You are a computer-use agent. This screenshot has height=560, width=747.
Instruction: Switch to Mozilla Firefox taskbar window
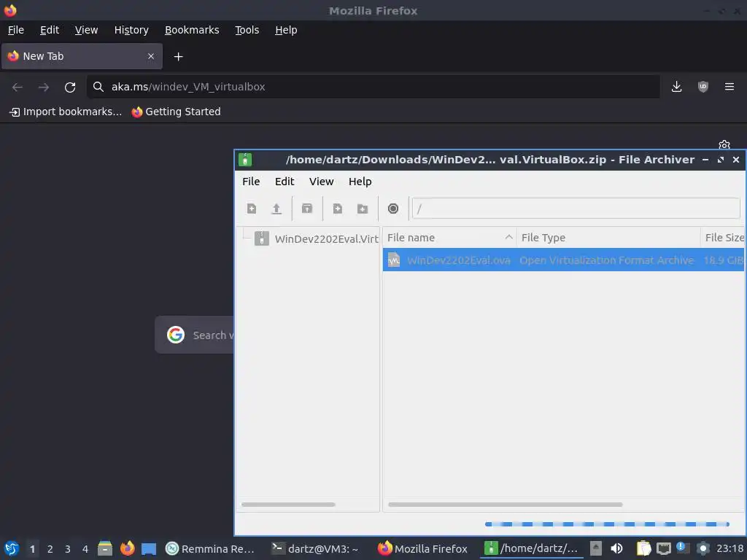[422, 548]
